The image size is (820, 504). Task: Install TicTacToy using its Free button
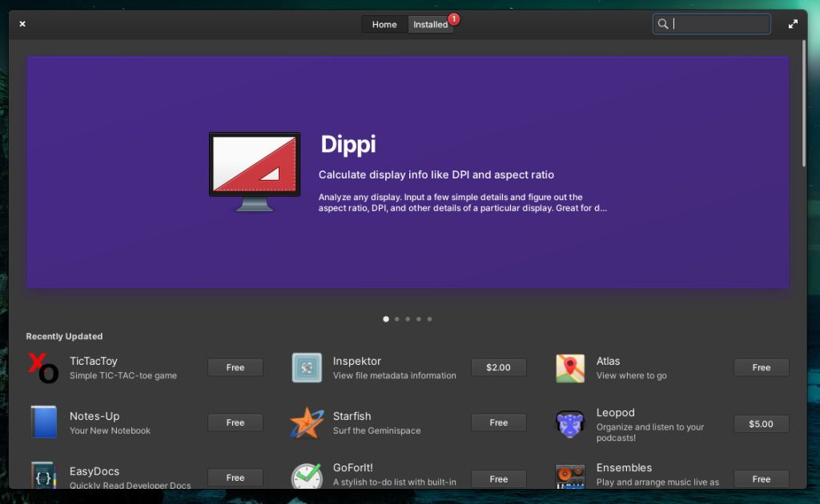(235, 367)
